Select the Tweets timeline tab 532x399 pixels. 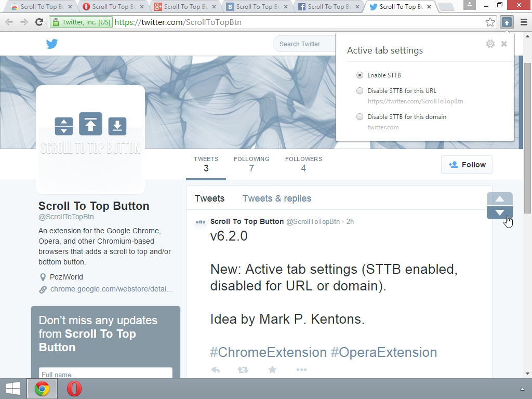click(209, 198)
